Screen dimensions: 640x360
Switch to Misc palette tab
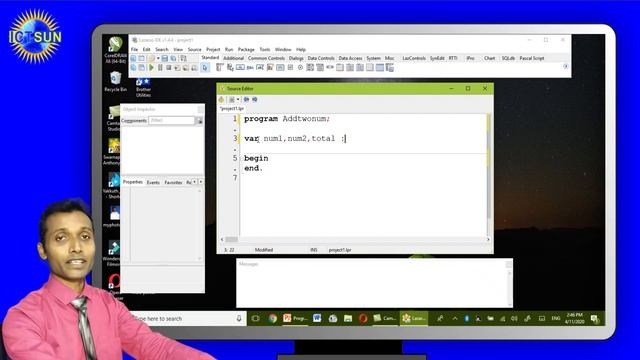pos(390,58)
